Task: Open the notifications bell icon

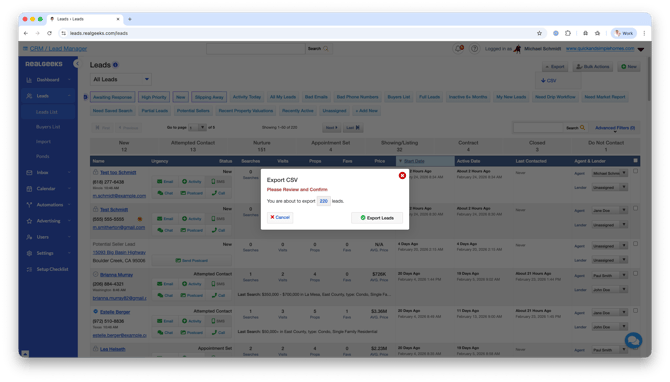Action: click(x=459, y=49)
